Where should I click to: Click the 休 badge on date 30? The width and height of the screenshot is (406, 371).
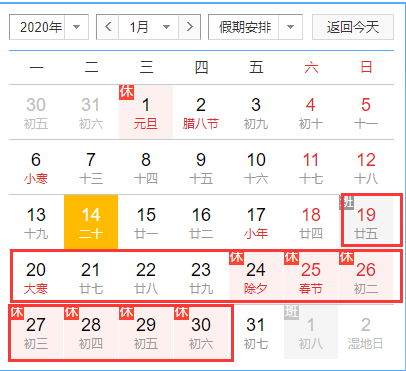coord(181,312)
